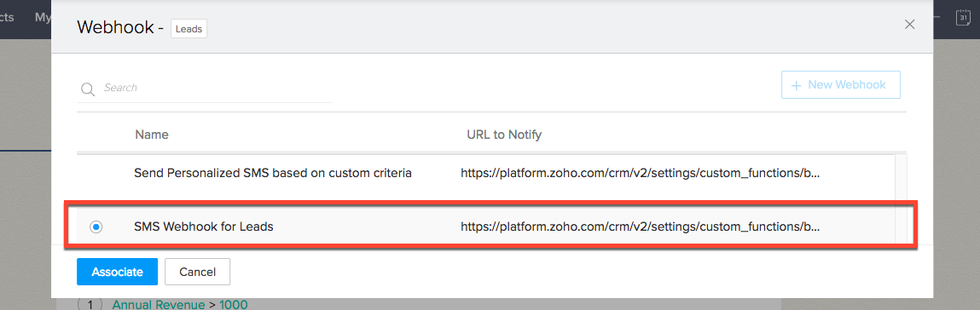Click the URL of Send Personalized SMS webhook
Screen dimensions: 980x310
[640, 174]
